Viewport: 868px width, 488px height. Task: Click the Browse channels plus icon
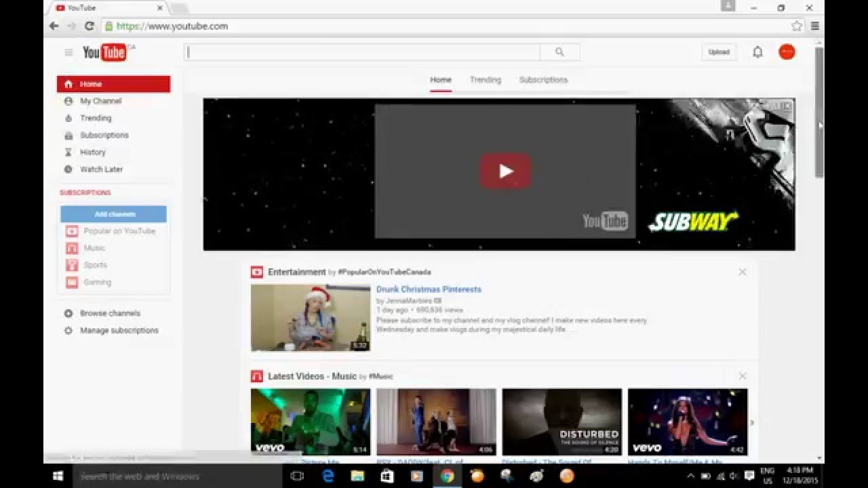[68, 313]
